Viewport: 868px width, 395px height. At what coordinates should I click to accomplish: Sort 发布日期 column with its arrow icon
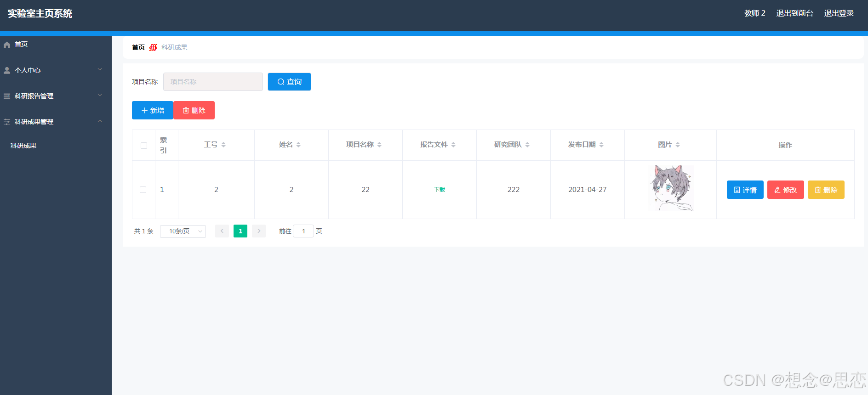coord(601,145)
